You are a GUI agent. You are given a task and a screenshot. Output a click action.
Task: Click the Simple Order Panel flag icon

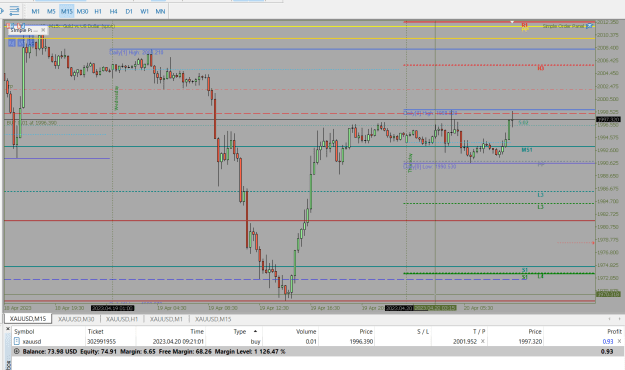click(x=590, y=26)
